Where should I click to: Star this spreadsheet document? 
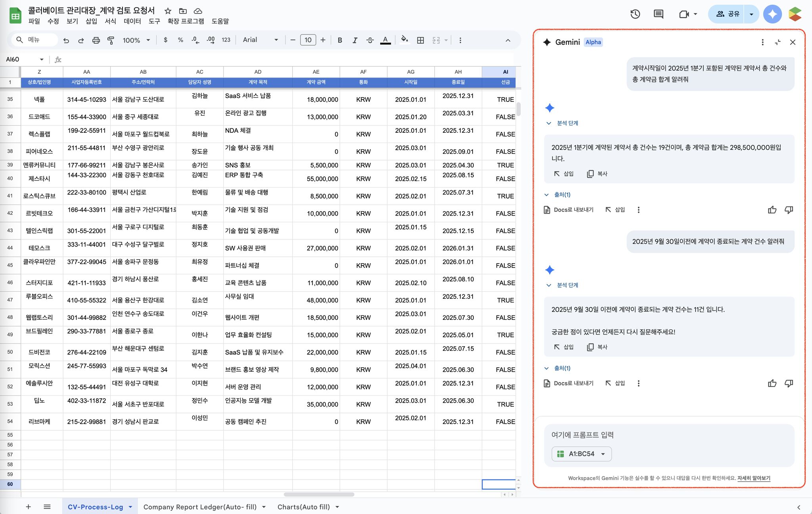[x=168, y=11]
